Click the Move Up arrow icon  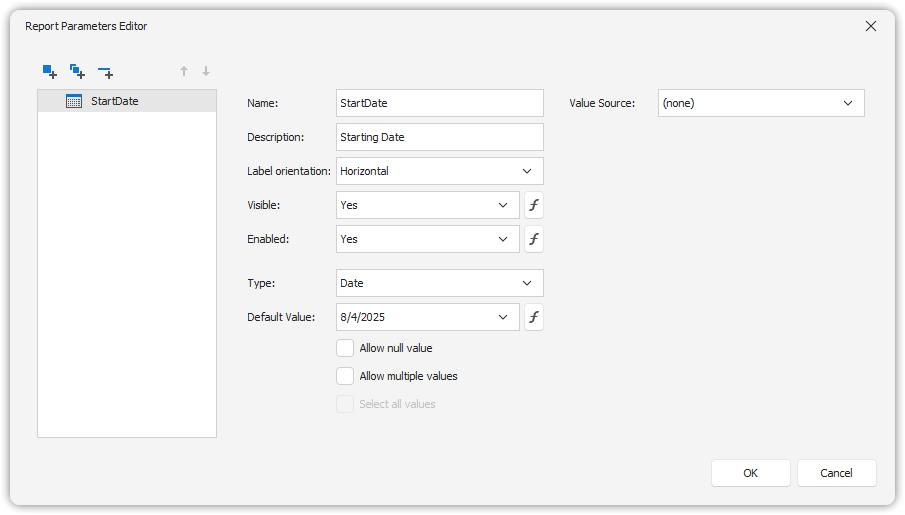point(184,71)
